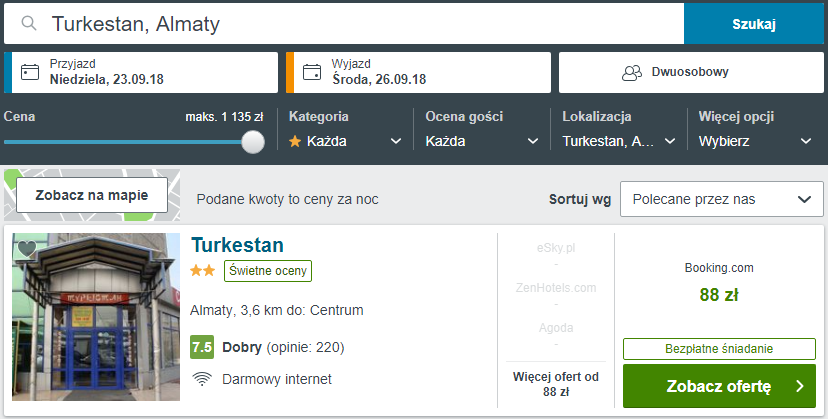The height and width of the screenshot is (419, 828).
Task: Click the Booking.com 88 zł offer
Action: tap(719, 284)
